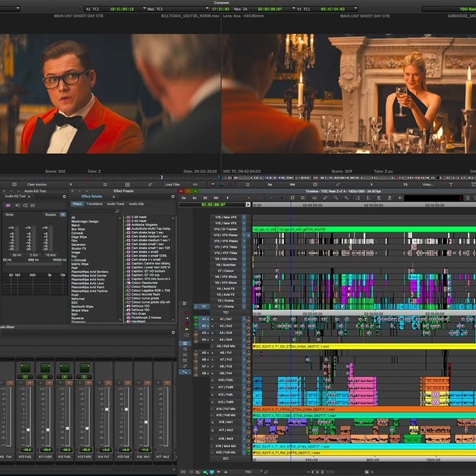The height and width of the screenshot is (476, 476).
Task: Click the purple effect icon in Audio EQ Tool
Action: pyautogui.click(x=8, y=206)
